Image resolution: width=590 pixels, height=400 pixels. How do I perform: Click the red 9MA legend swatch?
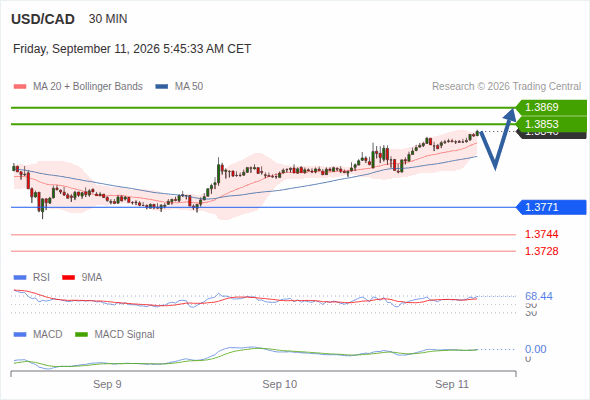68,278
